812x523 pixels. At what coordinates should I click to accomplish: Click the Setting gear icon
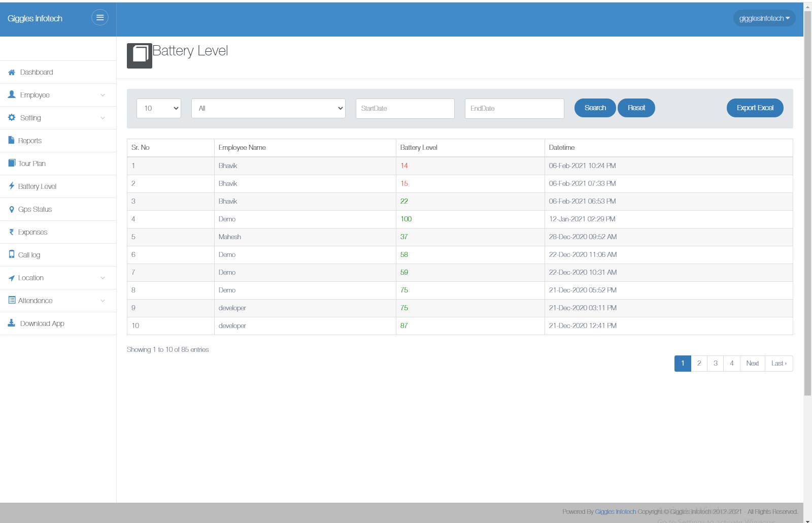pos(12,117)
